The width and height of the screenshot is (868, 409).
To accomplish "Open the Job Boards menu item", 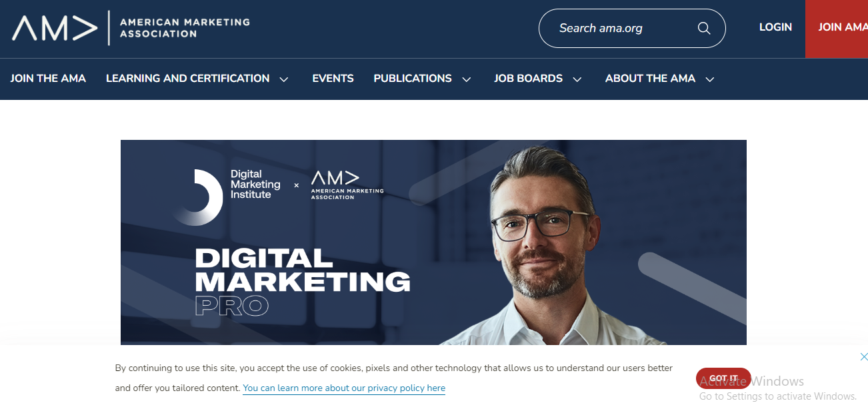I will pyautogui.click(x=528, y=79).
